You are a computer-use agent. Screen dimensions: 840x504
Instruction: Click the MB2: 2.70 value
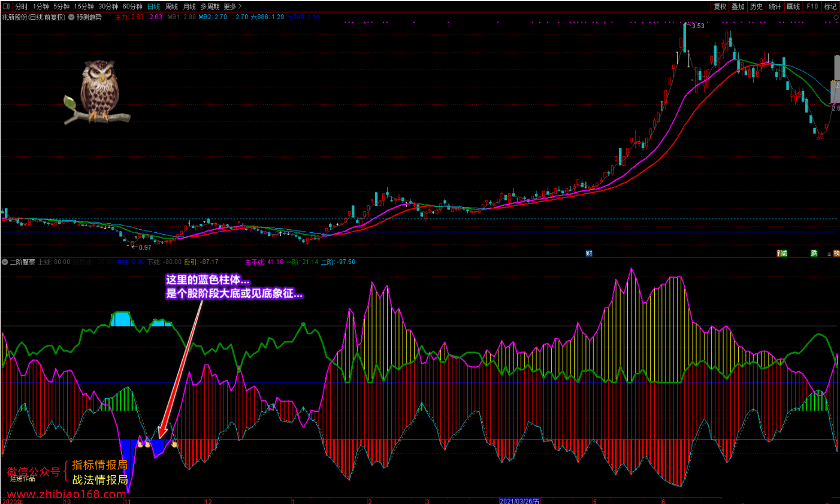tap(213, 17)
